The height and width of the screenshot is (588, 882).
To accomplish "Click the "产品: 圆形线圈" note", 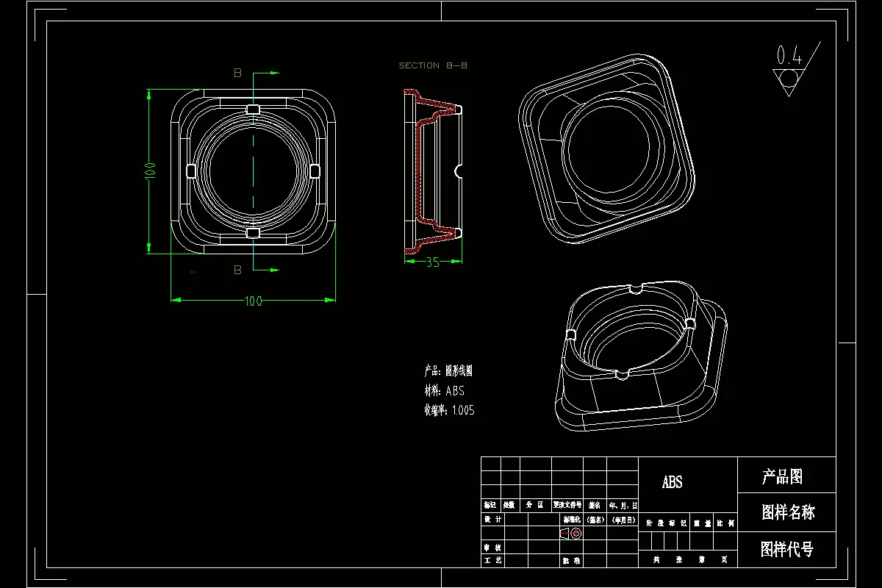I will tap(448, 371).
